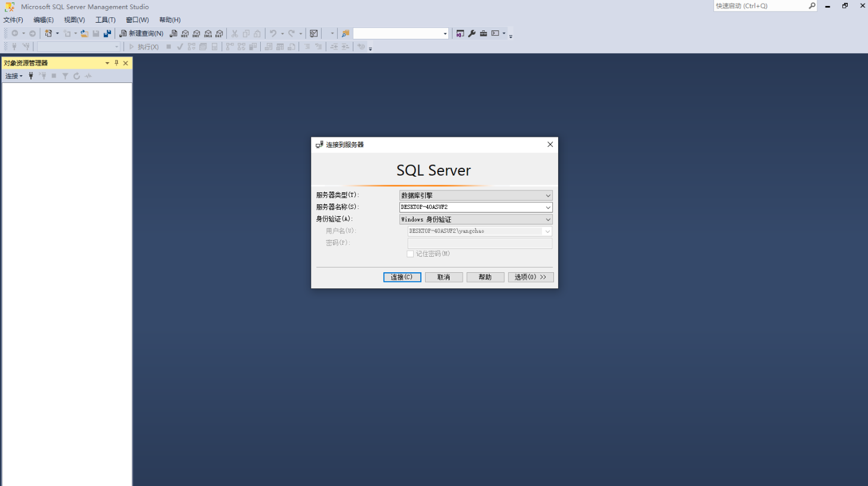Close the 对象资源管理器 panel
Screen dimensions: 868x486
click(x=125, y=63)
